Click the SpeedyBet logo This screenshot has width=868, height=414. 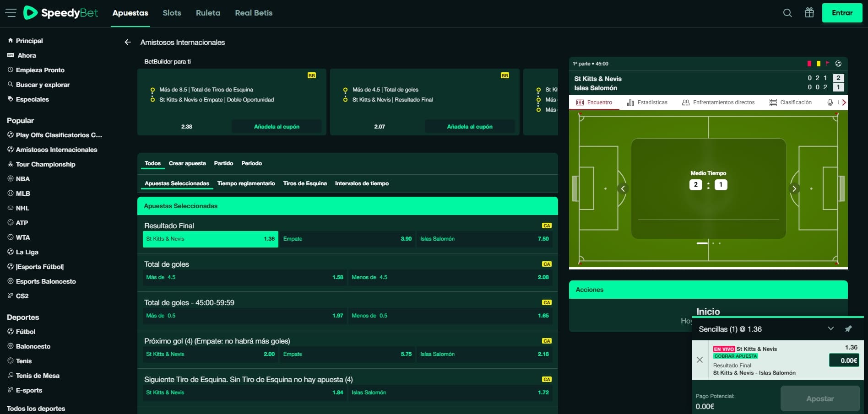[60, 13]
